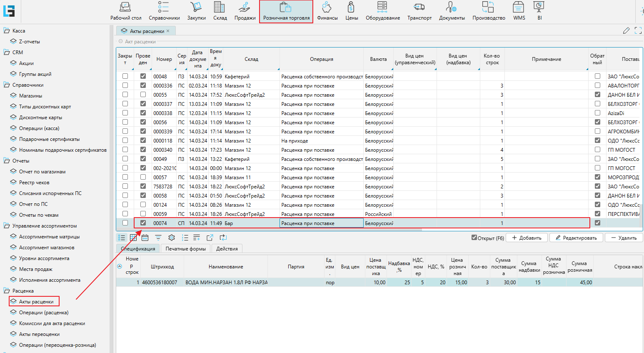Toggle the Открыт (F6) checkbox

click(474, 238)
